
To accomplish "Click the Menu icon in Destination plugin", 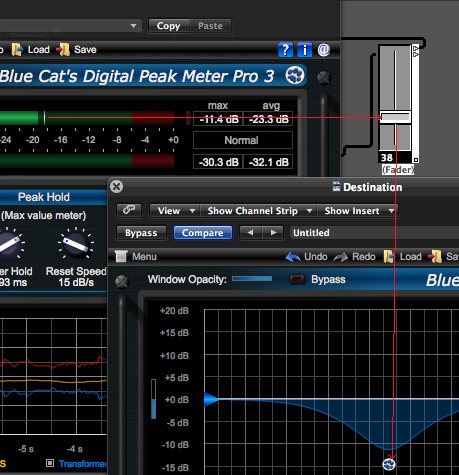I will coord(121,256).
